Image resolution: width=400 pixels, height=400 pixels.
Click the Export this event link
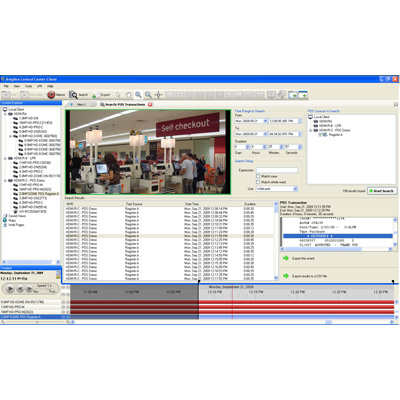303,258
